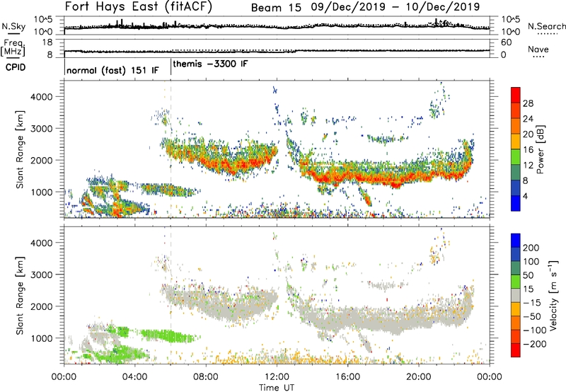This screenshot has width=566, height=392.
Task: Click the red top segment of power colorbar
Action: point(516,96)
